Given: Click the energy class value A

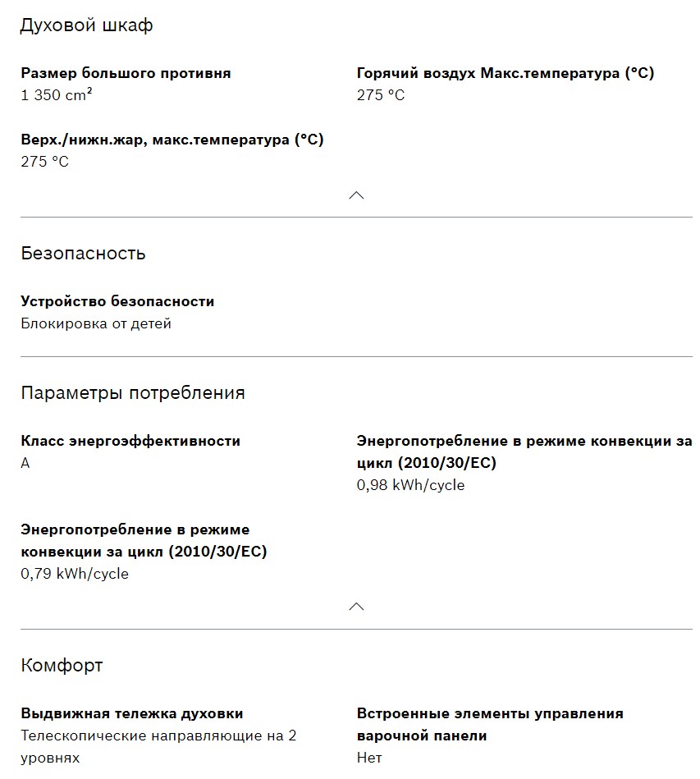Looking at the screenshot, I should pos(25,463).
